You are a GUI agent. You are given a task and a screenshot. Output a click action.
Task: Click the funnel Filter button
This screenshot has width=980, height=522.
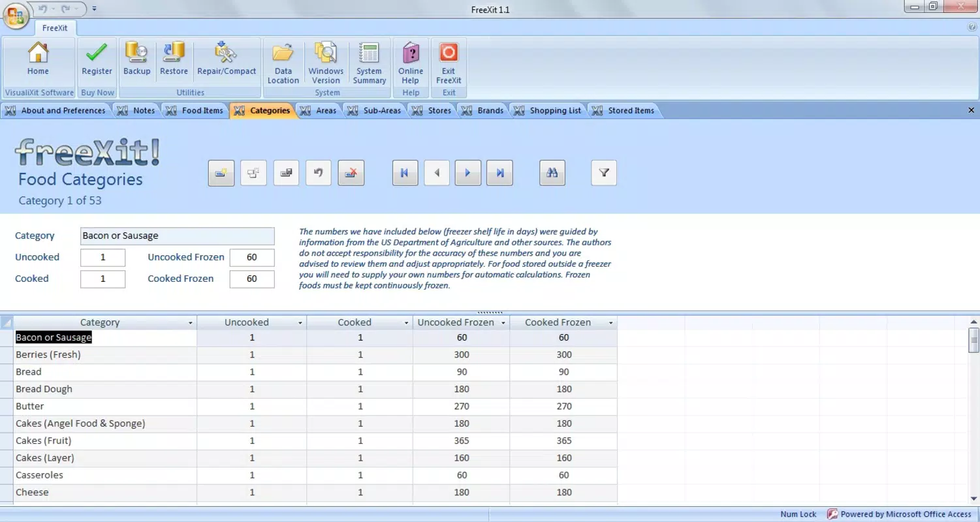coord(604,173)
